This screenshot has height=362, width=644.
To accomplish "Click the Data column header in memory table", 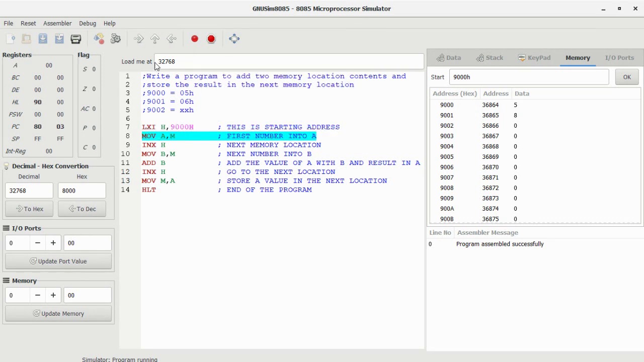I will [522, 94].
